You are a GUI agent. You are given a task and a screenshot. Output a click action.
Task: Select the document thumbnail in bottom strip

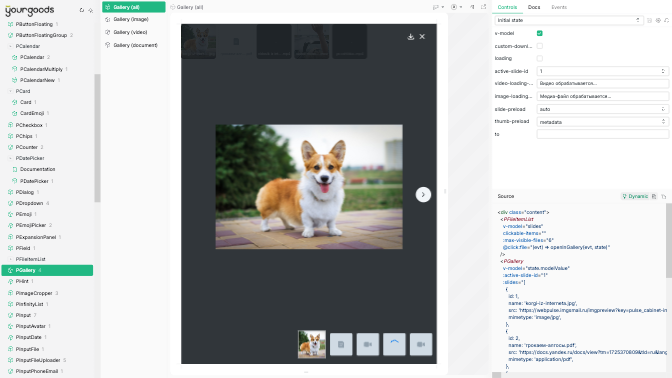click(341, 344)
